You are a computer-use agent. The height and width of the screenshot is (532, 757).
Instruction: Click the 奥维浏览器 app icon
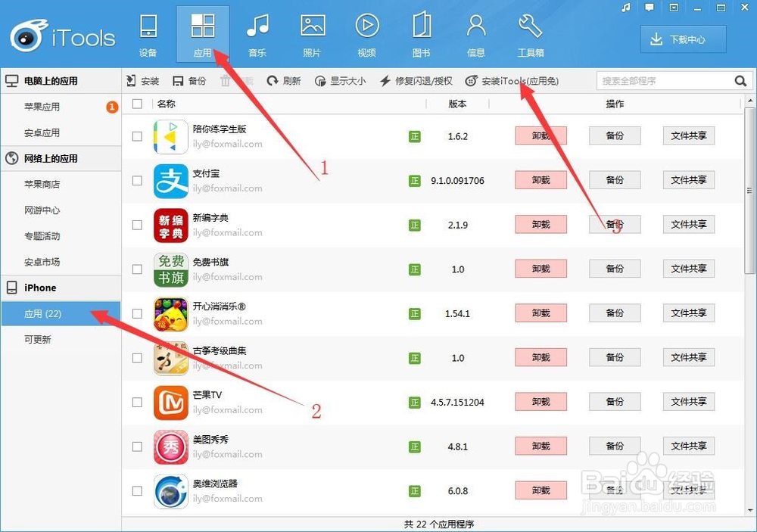(171, 491)
